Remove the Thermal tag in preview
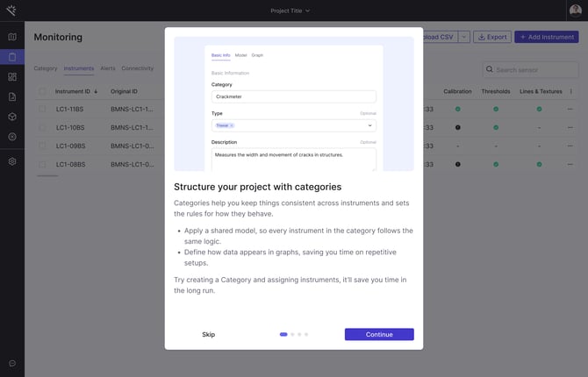 pyautogui.click(x=232, y=125)
